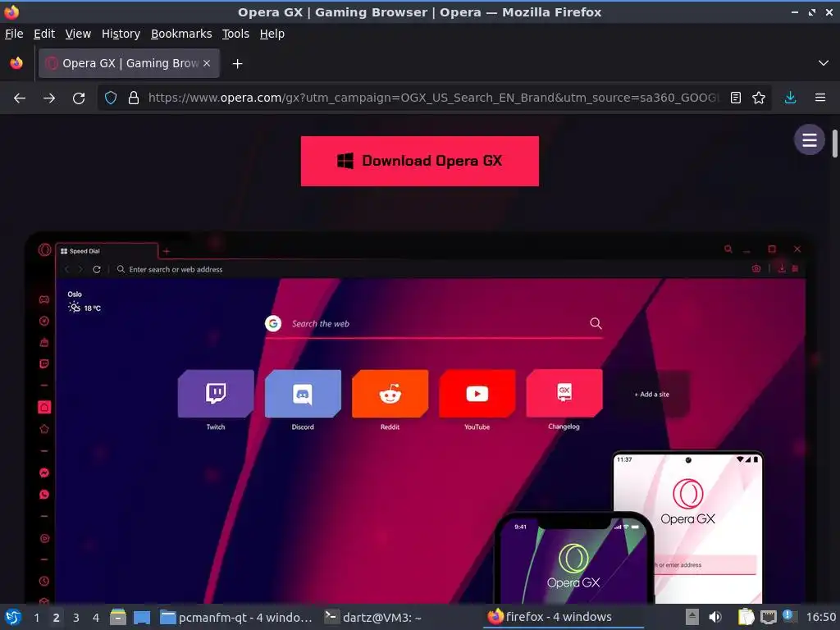
Task: Switch to workspace 1
Action: pyautogui.click(x=36, y=618)
